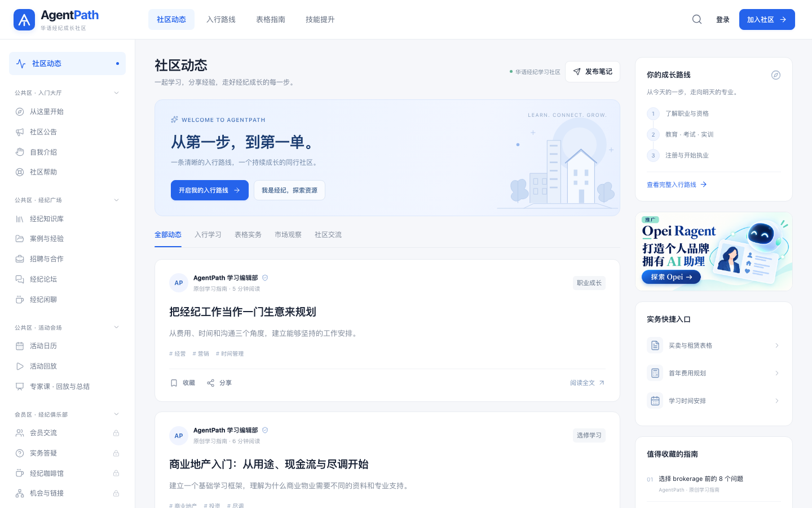Click the 职业成长 category tag
The width and height of the screenshot is (812, 508).
pos(589,283)
